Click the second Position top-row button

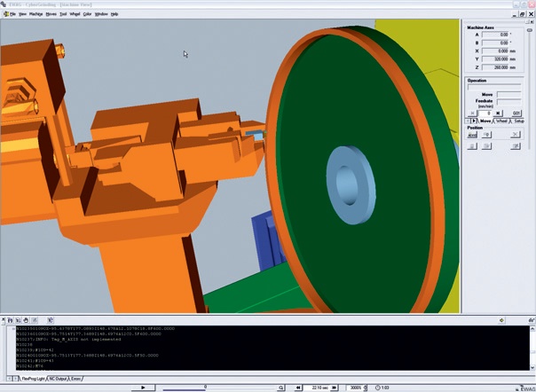point(487,135)
